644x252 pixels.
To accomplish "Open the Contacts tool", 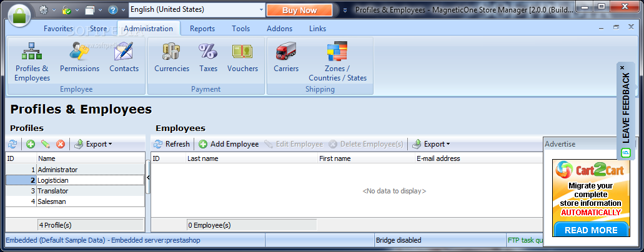I will (124, 57).
